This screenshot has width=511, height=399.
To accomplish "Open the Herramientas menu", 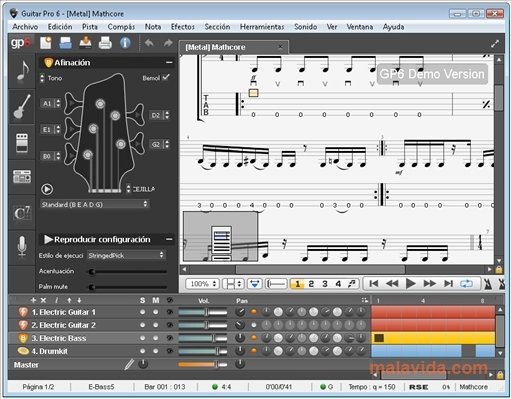I will tap(262, 27).
